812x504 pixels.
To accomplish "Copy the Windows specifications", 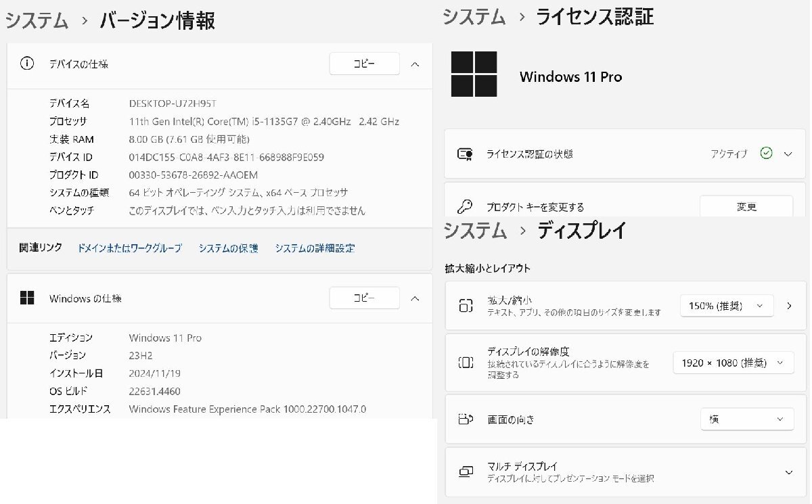I will pyautogui.click(x=364, y=298).
